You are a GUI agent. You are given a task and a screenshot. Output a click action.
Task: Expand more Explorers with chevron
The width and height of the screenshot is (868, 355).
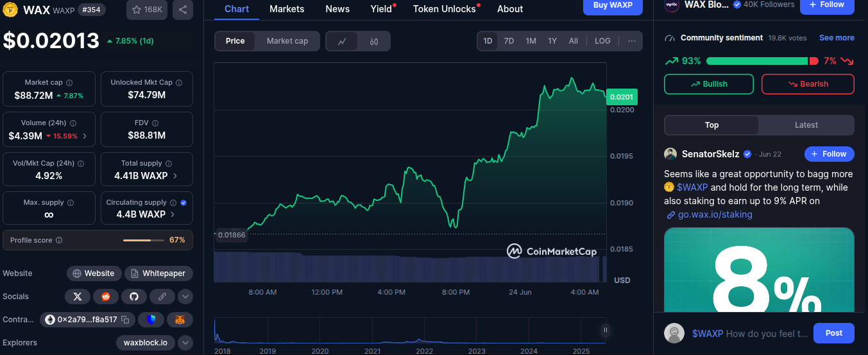(x=185, y=343)
